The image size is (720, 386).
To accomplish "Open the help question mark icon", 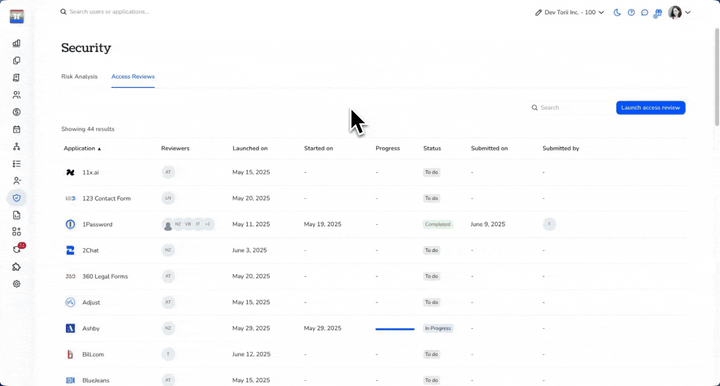I will pos(631,12).
